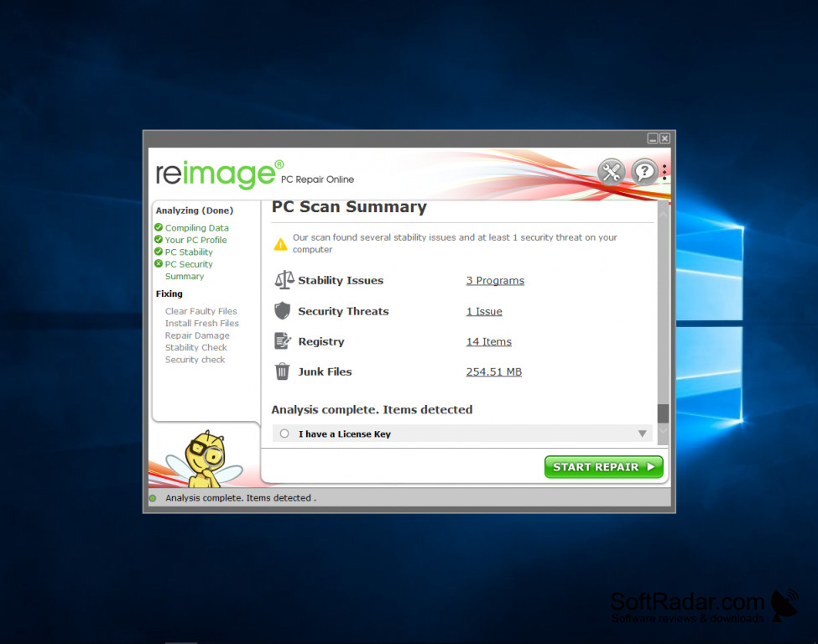Start repair with the green button

603,467
